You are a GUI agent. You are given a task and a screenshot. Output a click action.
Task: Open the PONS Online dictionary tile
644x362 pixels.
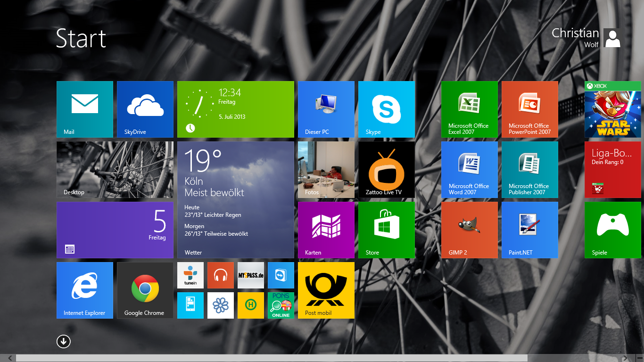coord(281,305)
